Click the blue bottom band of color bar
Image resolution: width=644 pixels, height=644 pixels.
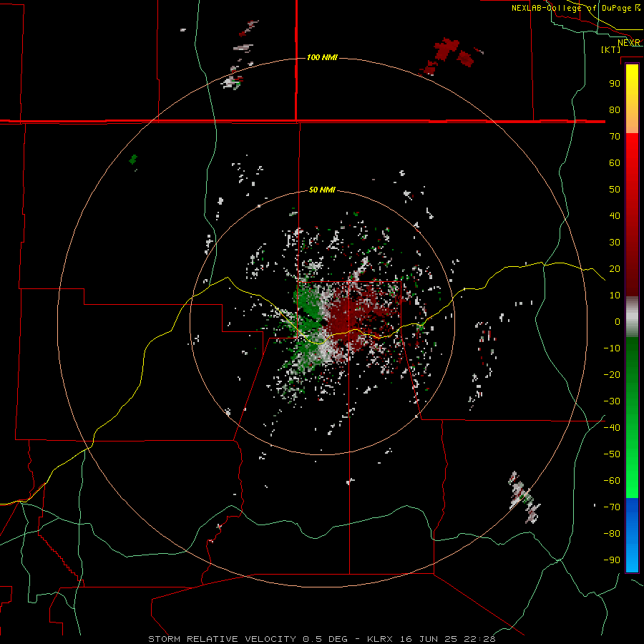632,535
